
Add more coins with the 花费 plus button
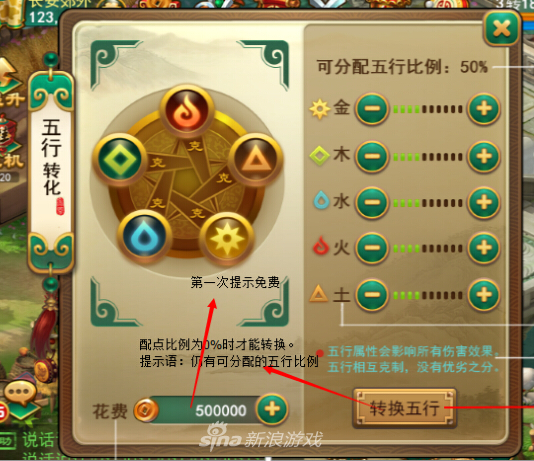pos(272,410)
